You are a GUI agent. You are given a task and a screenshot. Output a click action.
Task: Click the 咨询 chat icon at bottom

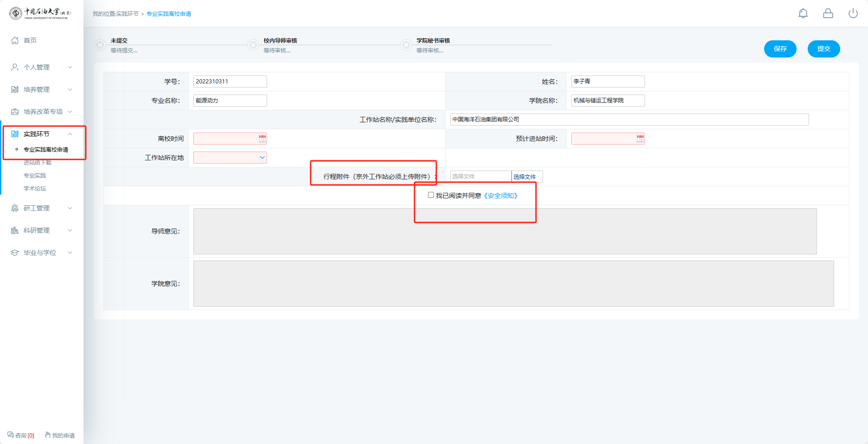pos(11,435)
